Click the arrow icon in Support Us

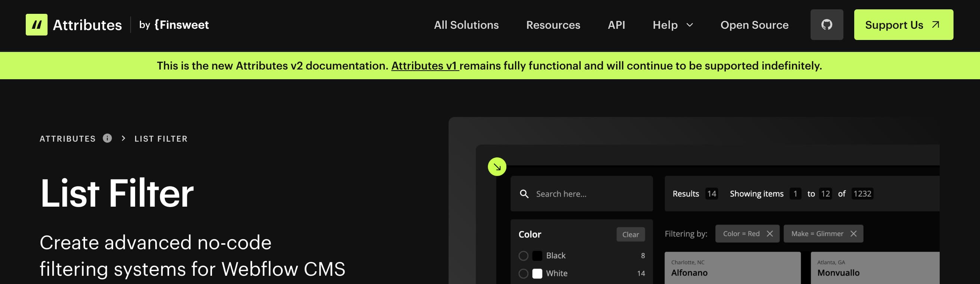936,25
